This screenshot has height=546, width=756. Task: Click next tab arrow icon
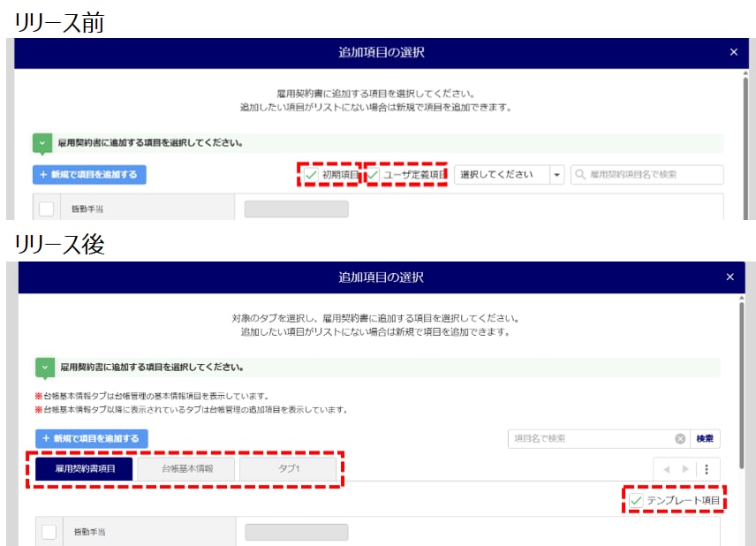click(685, 469)
